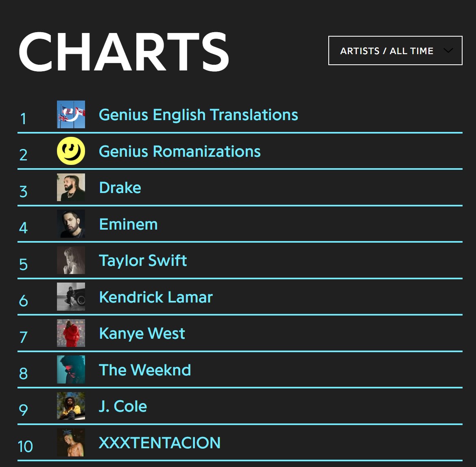Screen dimensions: 476x467
Task: Click Kendrick Lamar's avatar thumbnail
Action: 71,297
